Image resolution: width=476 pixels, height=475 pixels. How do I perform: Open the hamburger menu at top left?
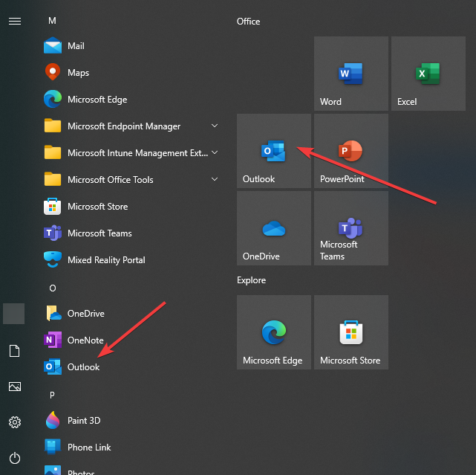[14, 21]
